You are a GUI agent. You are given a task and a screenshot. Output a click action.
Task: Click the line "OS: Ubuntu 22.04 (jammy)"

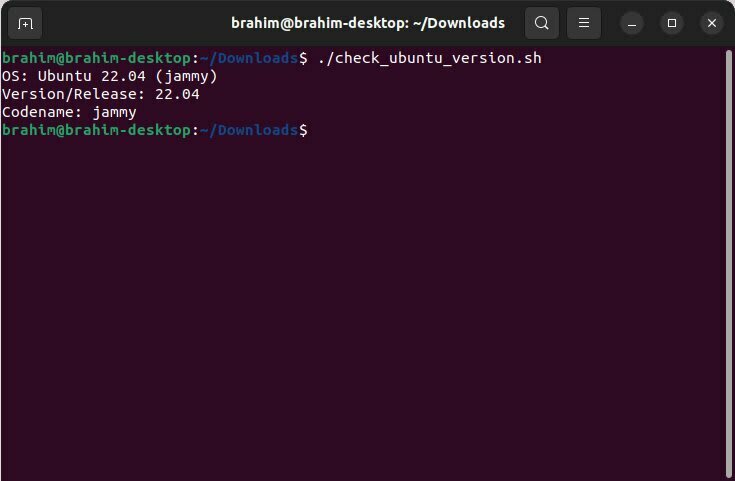click(110, 76)
